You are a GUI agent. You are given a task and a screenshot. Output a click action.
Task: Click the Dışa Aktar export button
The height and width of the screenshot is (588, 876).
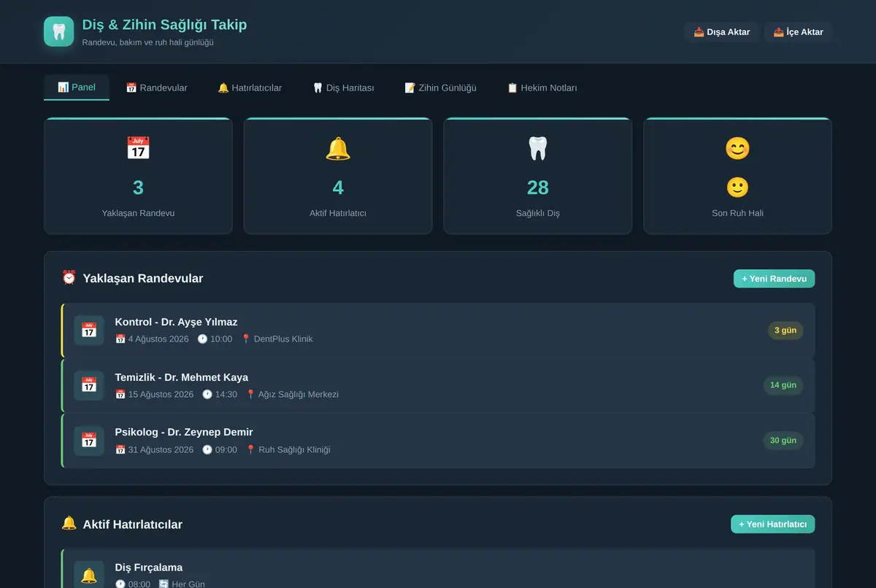[x=722, y=32]
